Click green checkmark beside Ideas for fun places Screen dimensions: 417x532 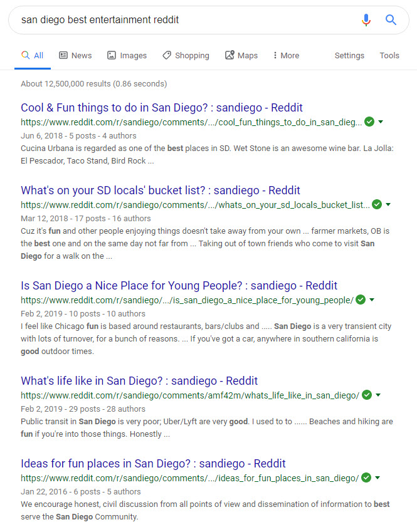366,477
